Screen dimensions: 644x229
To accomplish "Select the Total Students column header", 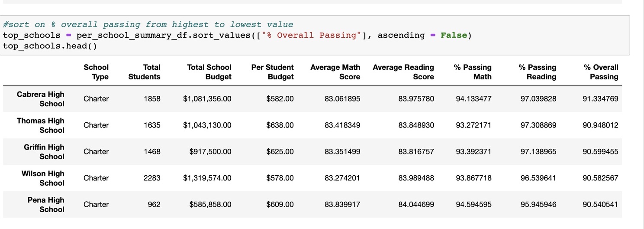I will pos(145,72).
